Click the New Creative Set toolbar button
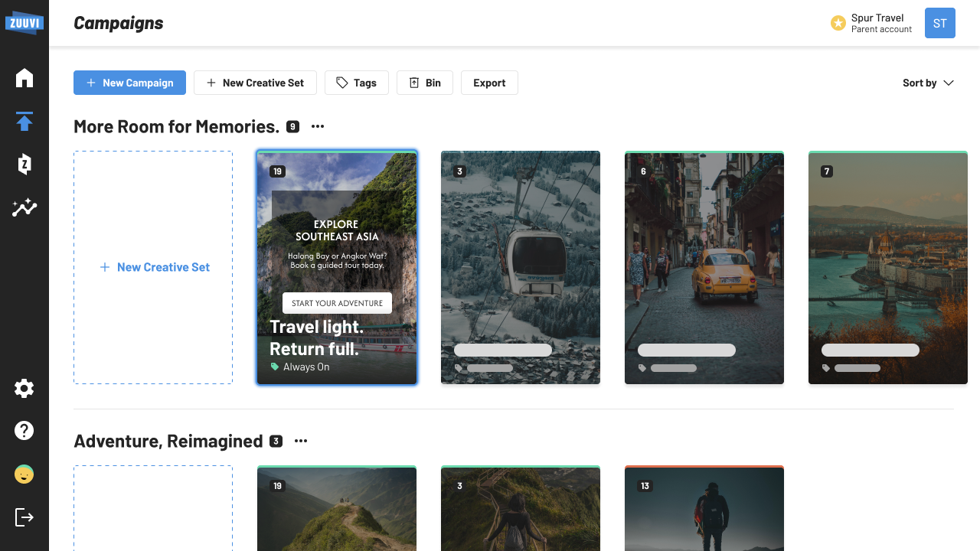The width and height of the screenshot is (980, 551). click(255, 83)
